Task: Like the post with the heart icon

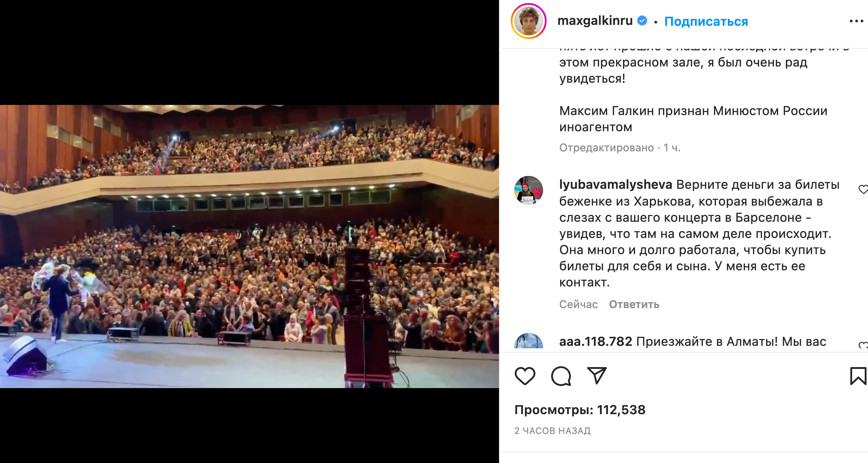Action: tap(525, 376)
